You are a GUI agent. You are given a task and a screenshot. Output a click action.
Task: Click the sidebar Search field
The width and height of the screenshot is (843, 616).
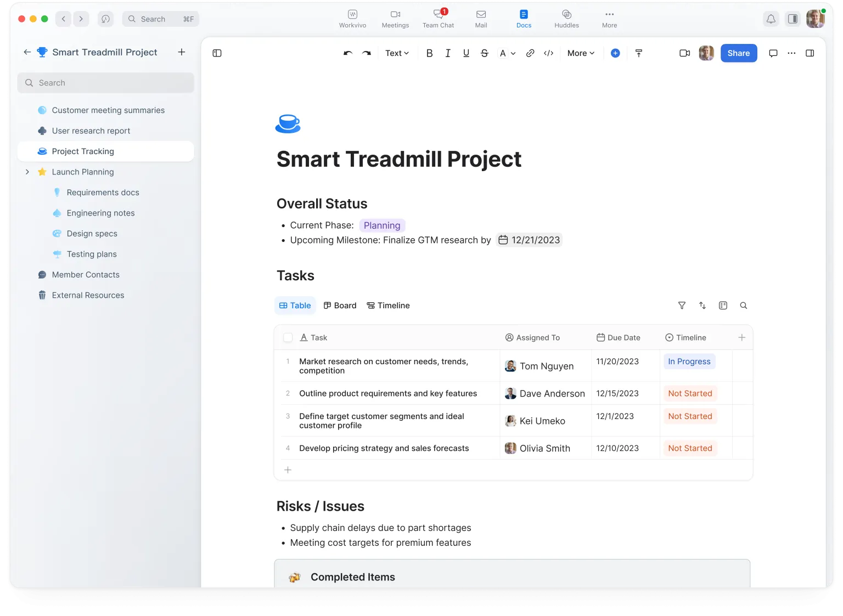106,83
